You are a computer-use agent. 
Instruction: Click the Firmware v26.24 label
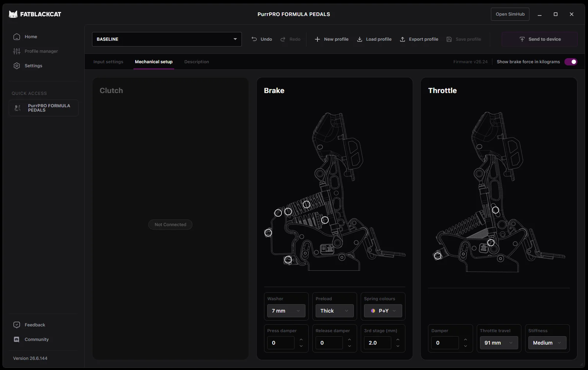click(470, 62)
